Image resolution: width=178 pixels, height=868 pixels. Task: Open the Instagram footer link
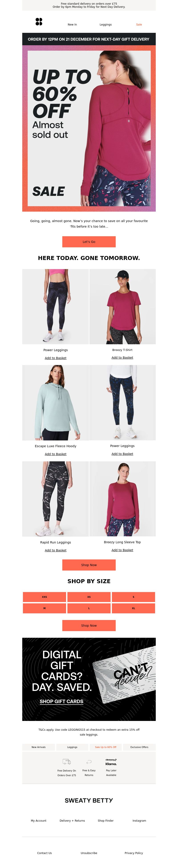tap(139, 821)
